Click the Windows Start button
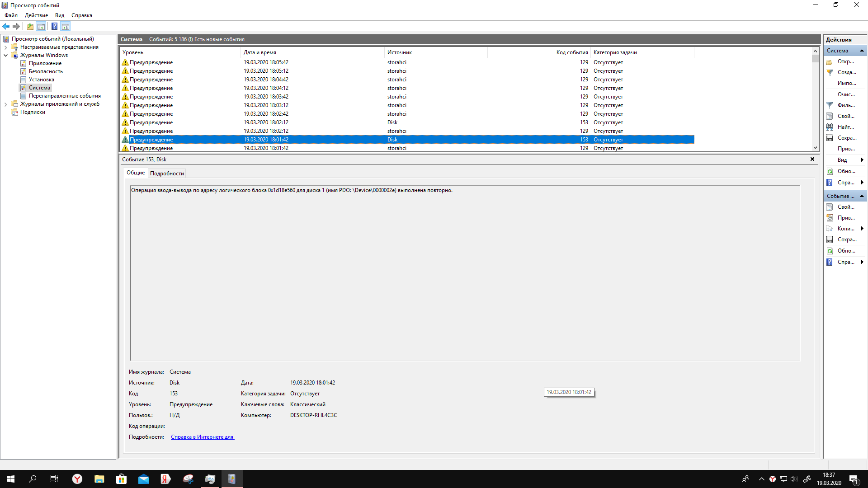The width and height of the screenshot is (868, 488). (11, 479)
